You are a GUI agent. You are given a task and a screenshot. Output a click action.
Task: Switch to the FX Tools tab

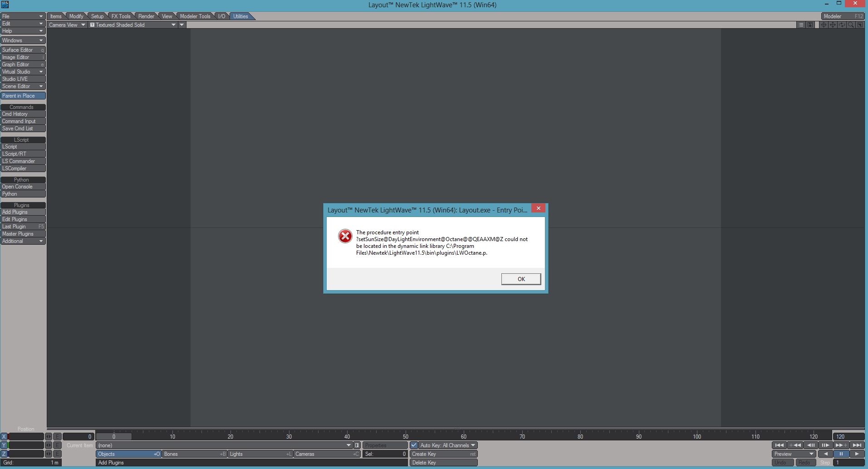click(x=121, y=16)
